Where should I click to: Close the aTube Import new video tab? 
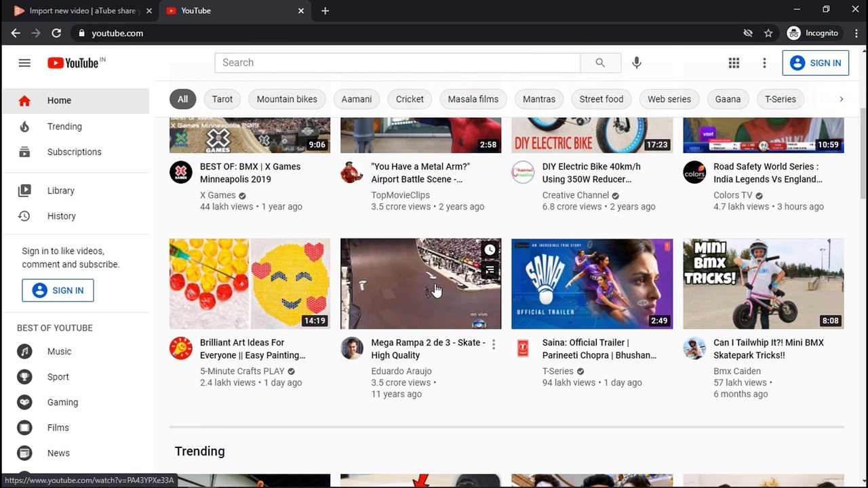[x=149, y=11]
